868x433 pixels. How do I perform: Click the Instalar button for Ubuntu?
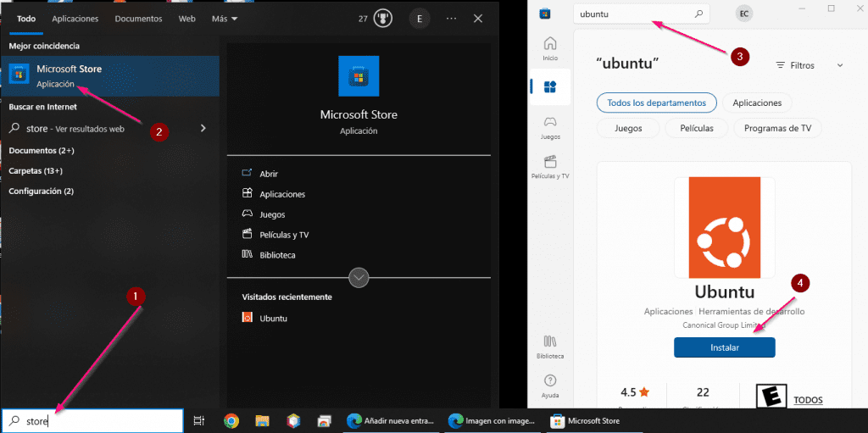724,347
